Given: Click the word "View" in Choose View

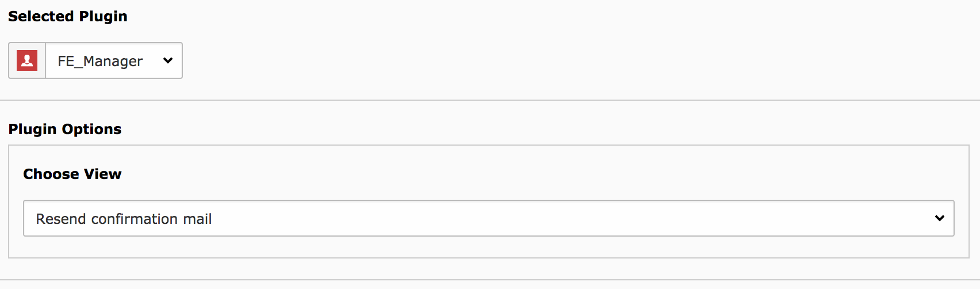Looking at the screenshot, I should coord(103,174).
